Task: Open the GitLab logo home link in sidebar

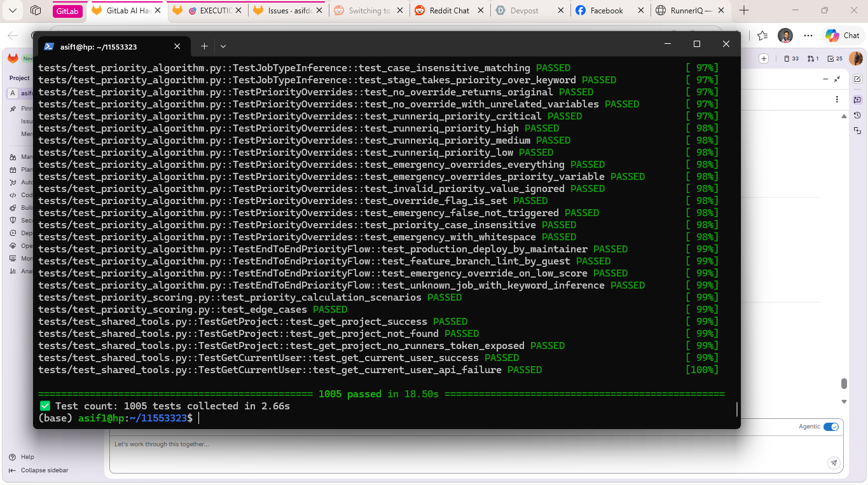Action: [x=13, y=58]
